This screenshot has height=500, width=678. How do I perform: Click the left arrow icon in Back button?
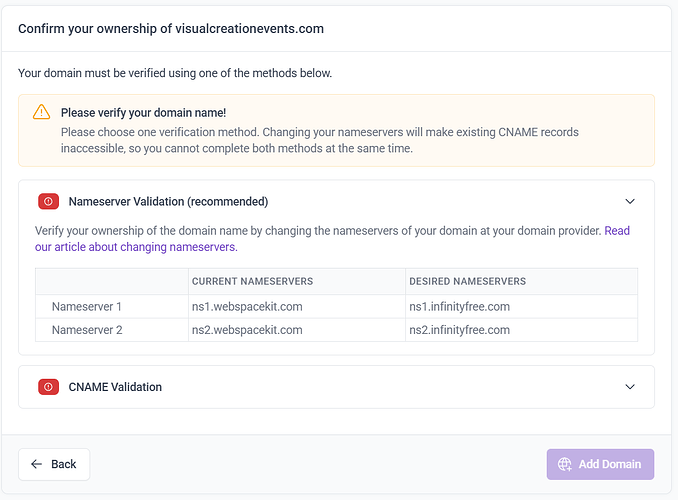coord(37,464)
